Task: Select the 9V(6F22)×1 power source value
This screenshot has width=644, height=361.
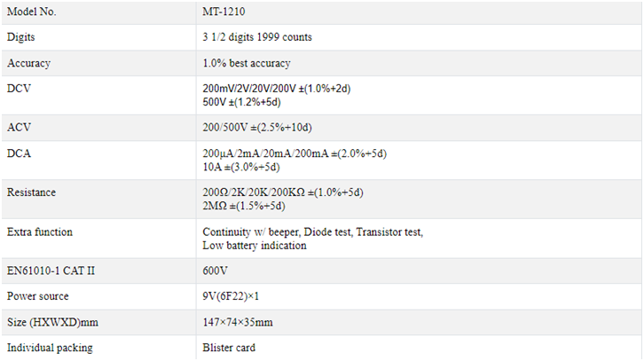Action: click(231, 296)
